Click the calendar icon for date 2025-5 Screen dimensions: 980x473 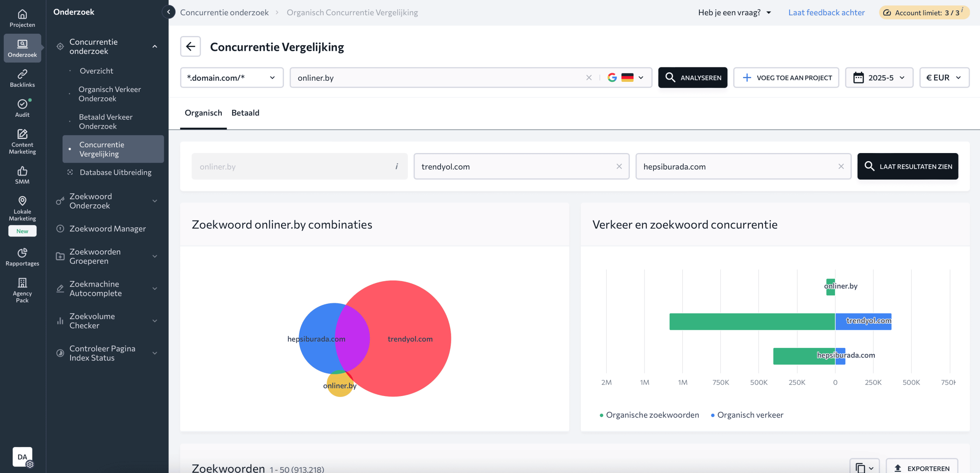click(858, 78)
